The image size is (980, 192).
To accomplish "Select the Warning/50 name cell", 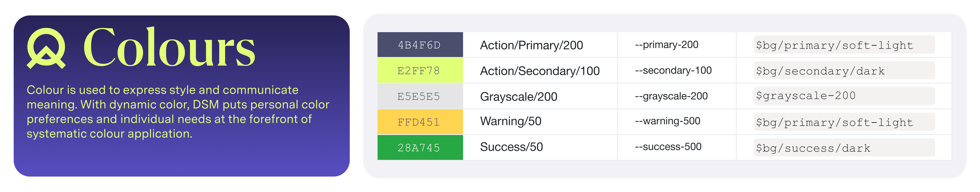I will coord(510,121).
